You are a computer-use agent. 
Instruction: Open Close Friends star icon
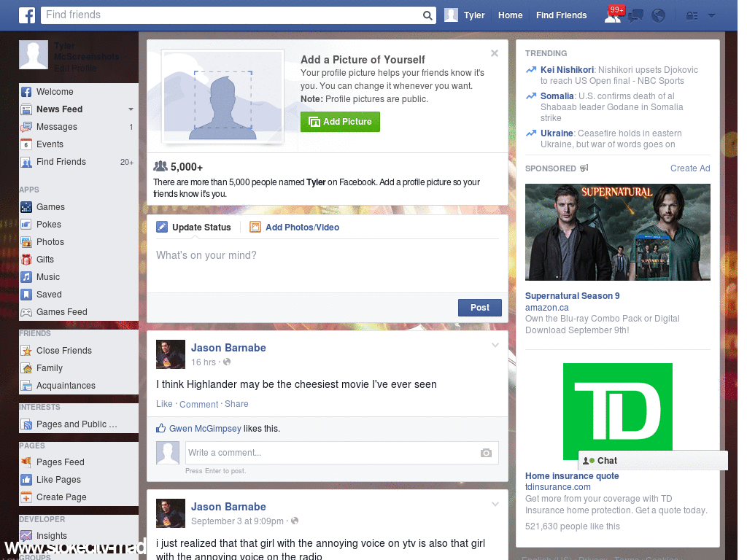pos(26,351)
